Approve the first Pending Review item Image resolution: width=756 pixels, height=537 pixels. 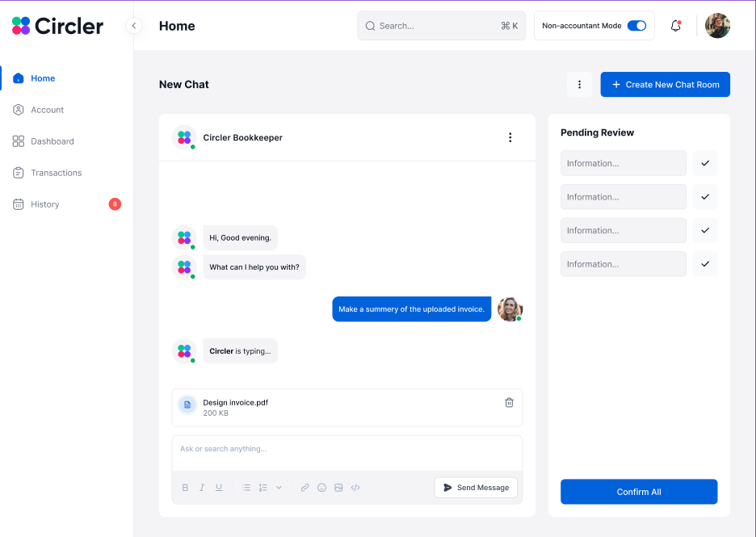point(704,163)
